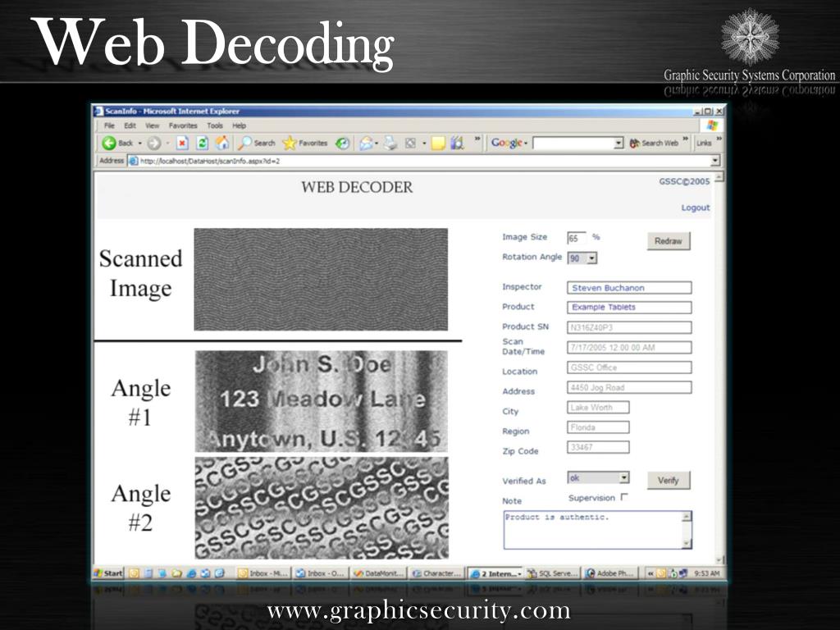The image size is (840, 630).
Task: Open the Back button history arrow
Action: 140,143
